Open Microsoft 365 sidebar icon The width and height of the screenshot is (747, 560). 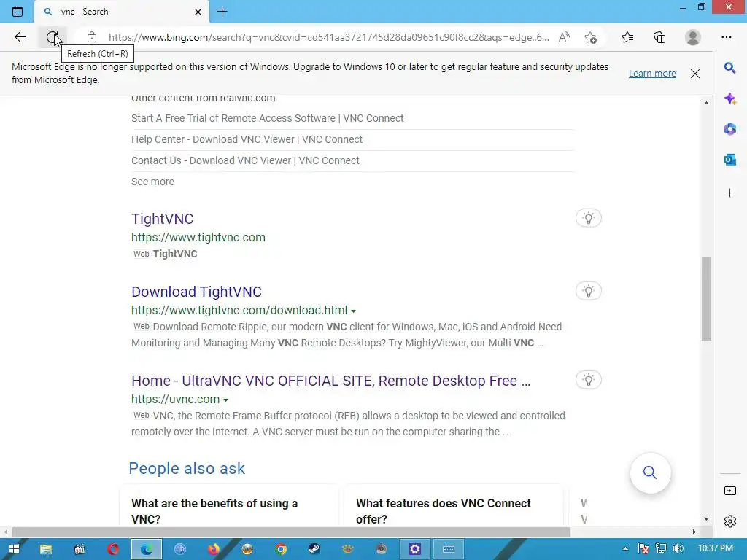729,128
